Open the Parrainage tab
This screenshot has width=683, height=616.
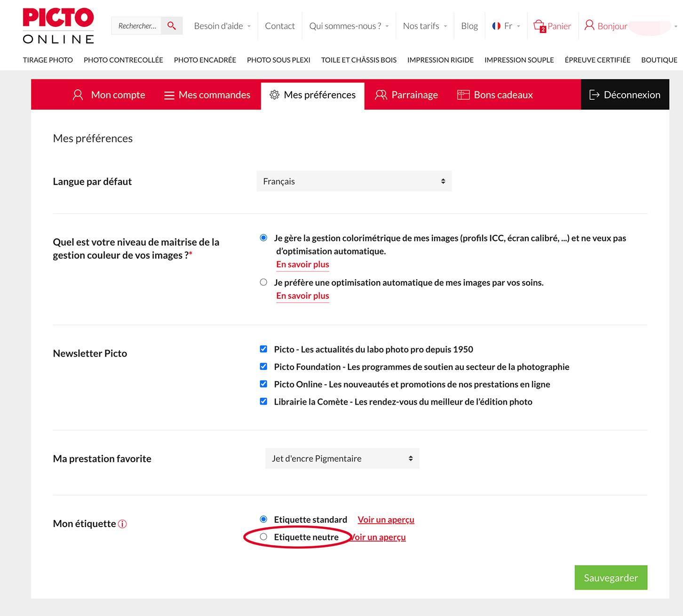pos(406,95)
